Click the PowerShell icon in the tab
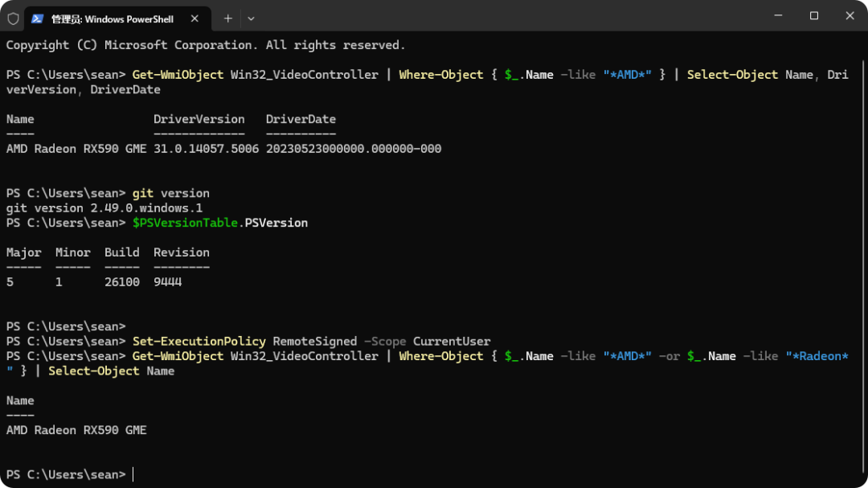The height and width of the screenshot is (488, 868). click(37, 18)
